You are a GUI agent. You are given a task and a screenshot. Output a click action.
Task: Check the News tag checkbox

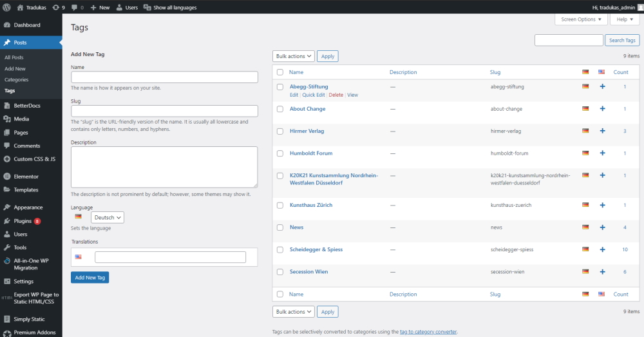click(280, 227)
